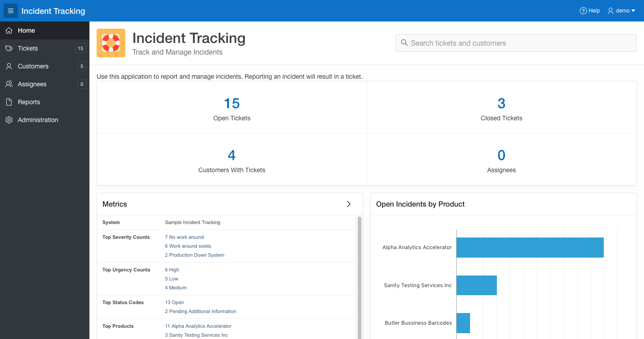This screenshot has height=339, width=644.
Task: Open the Reports menu item
Action: tap(29, 102)
